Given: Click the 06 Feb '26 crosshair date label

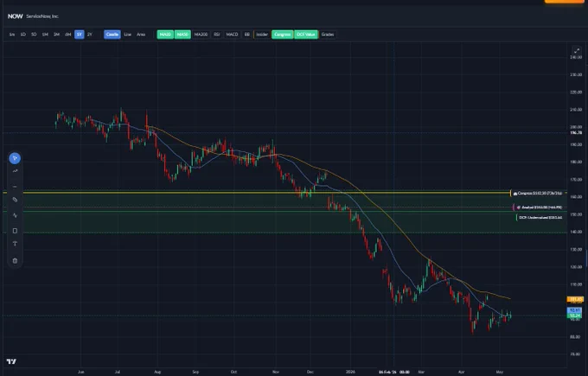Looking at the screenshot, I should click(394, 372).
